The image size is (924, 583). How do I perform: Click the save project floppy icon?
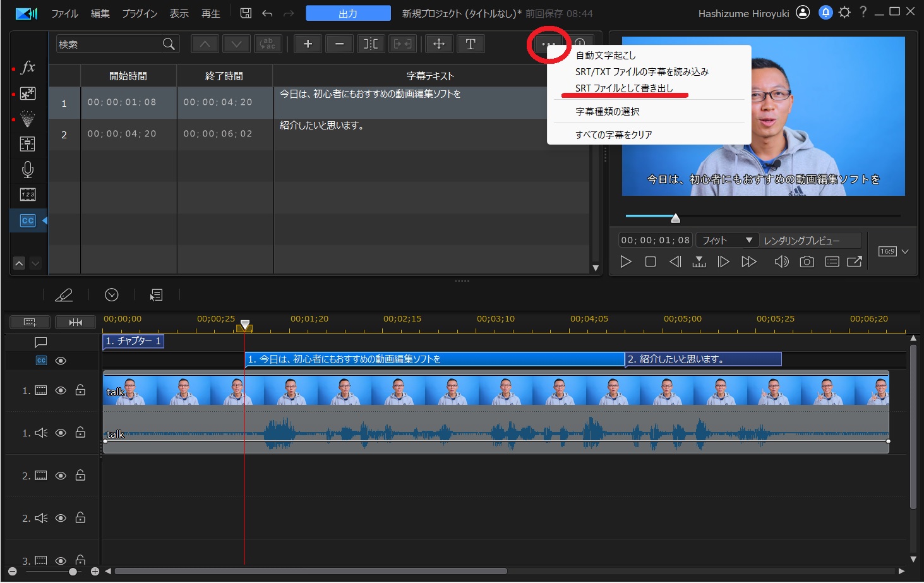tap(246, 13)
